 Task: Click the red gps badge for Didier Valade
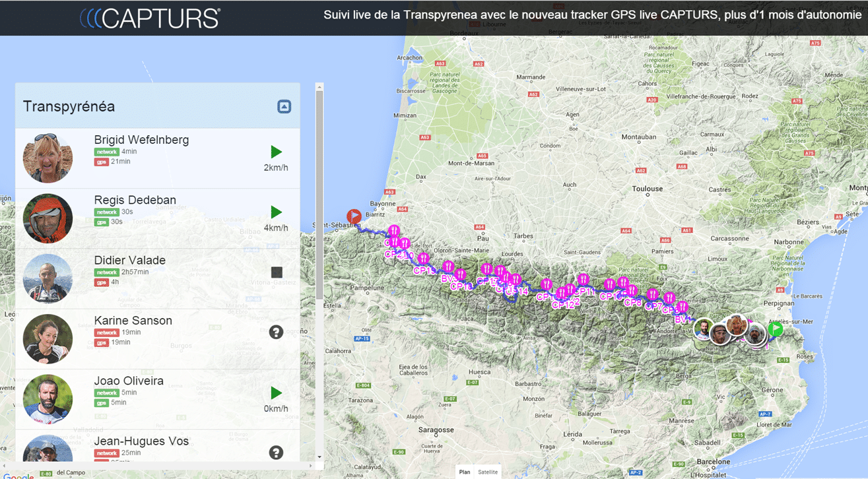pyautogui.click(x=101, y=282)
